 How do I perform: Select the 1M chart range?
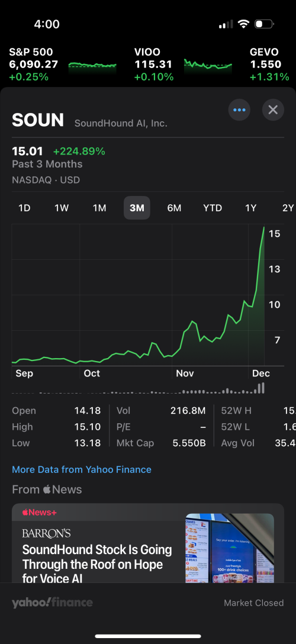point(99,208)
